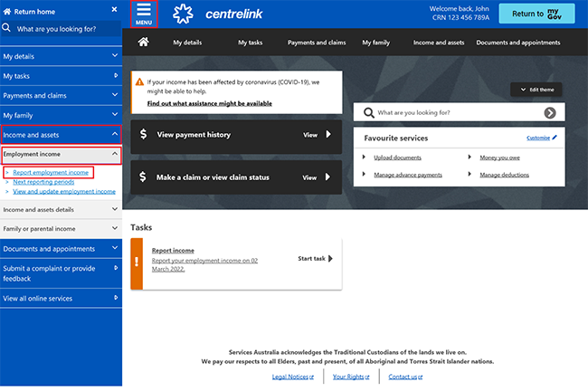
Task: Click the sidebar search magnifier icon
Action: pos(8,29)
